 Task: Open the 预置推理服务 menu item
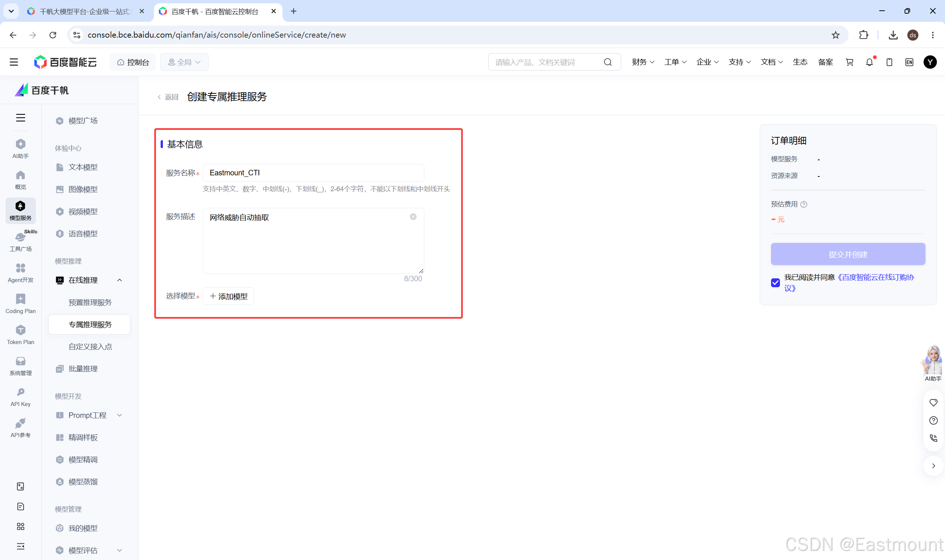(89, 302)
